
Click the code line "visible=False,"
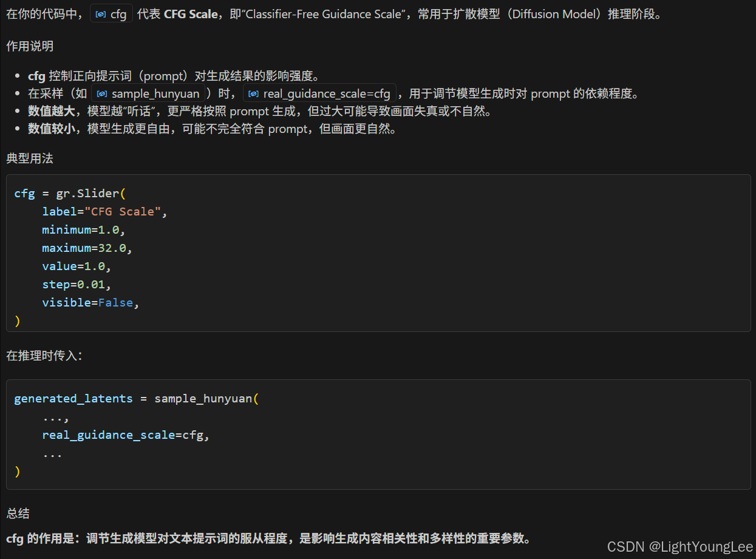pos(90,303)
